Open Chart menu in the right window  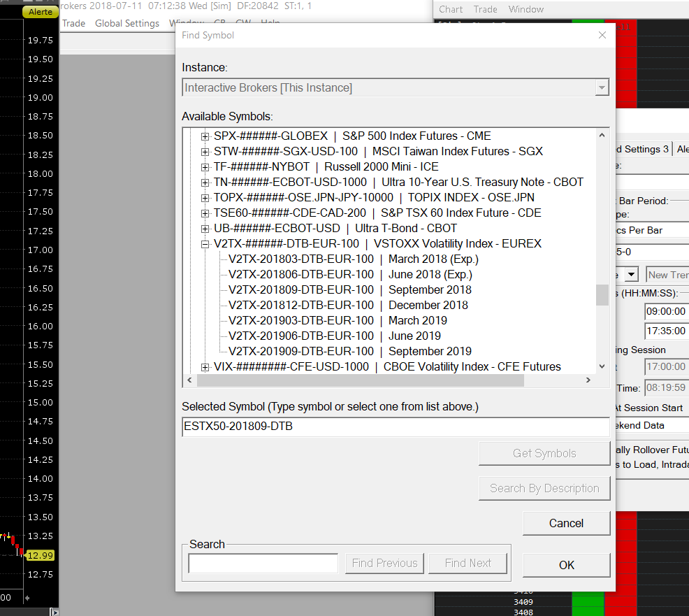tap(451, 9)
